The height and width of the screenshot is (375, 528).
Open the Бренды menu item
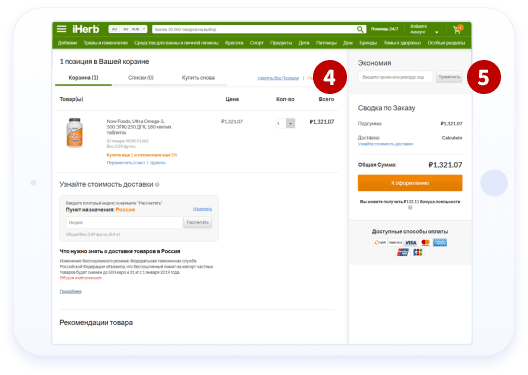pyautogui.click(x=368, y=43)
